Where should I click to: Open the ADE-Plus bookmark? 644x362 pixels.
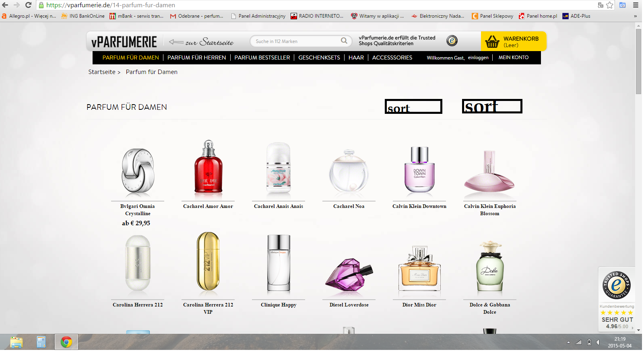pyautogui.click(x=576, y=16)
